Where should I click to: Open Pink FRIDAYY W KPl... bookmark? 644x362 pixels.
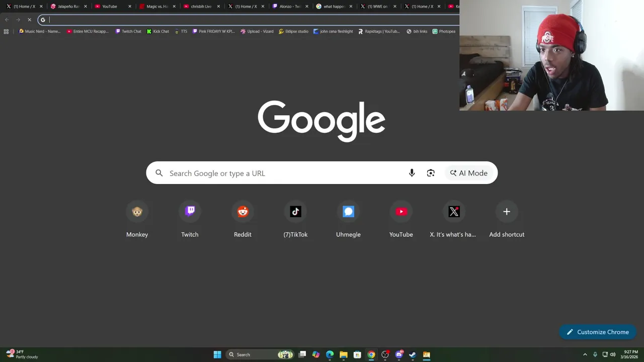[214, 31]
